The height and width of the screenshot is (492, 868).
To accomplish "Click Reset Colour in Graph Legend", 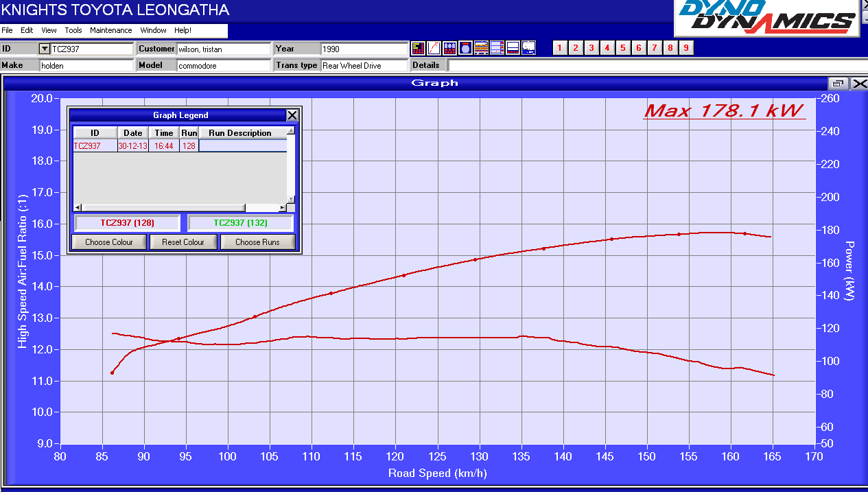I will pos(183,242).
